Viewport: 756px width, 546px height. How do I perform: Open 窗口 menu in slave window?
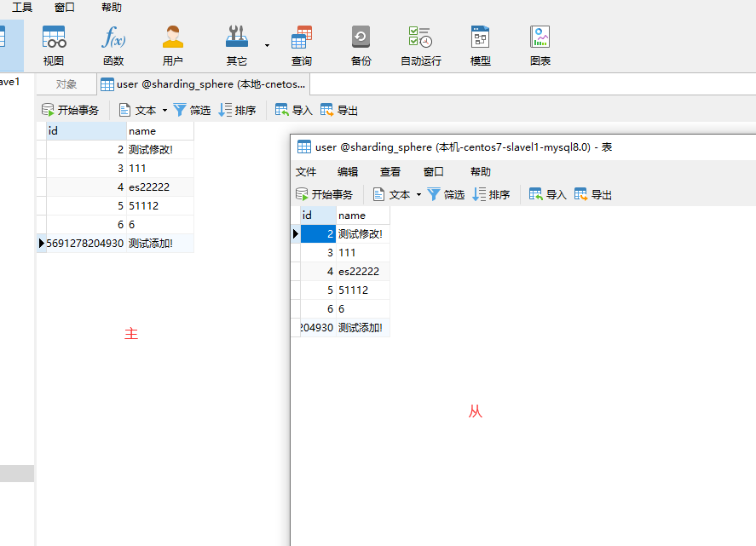tap(434, 171)
